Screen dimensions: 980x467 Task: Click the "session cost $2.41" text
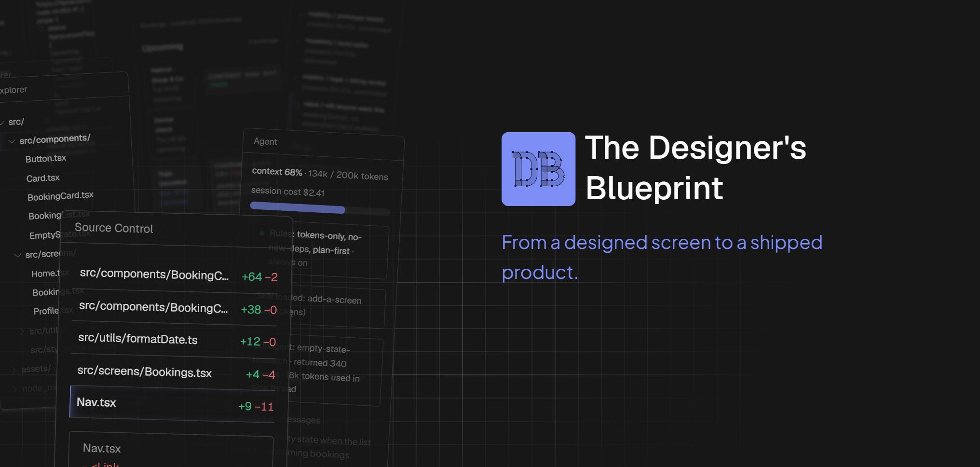click(x=287, y=192)
